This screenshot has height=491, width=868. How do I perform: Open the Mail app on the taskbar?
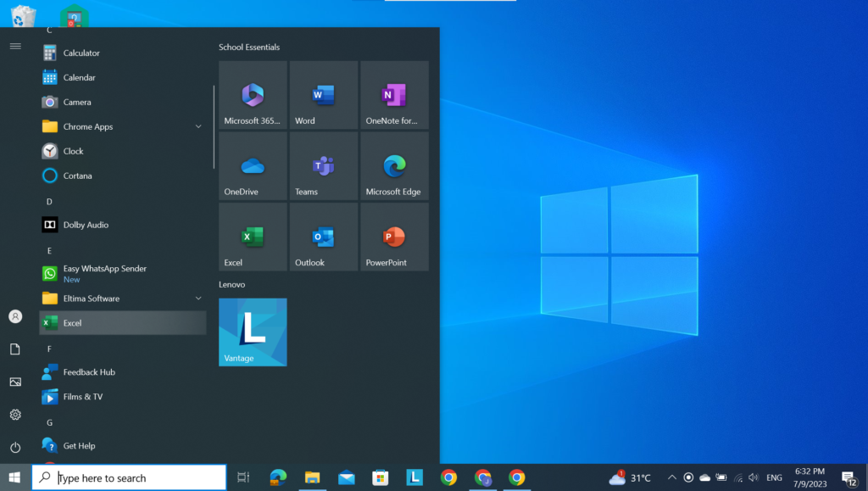click(x=347, y=477)
